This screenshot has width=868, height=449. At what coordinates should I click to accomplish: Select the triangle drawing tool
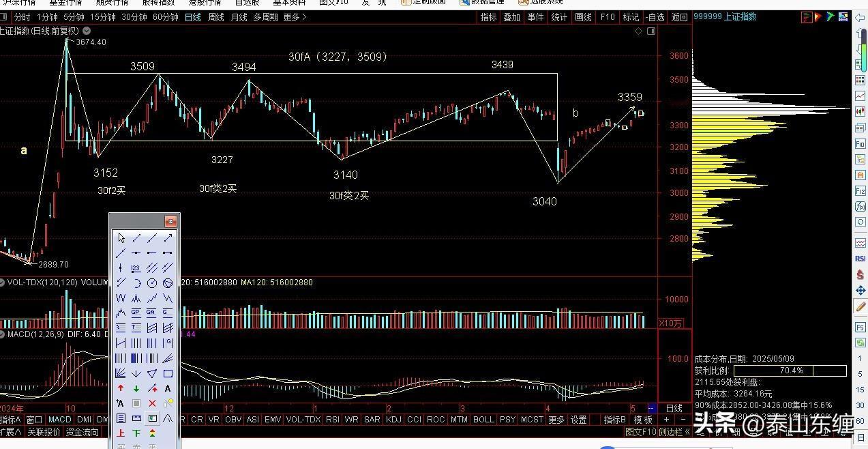[x=152, y=373]
